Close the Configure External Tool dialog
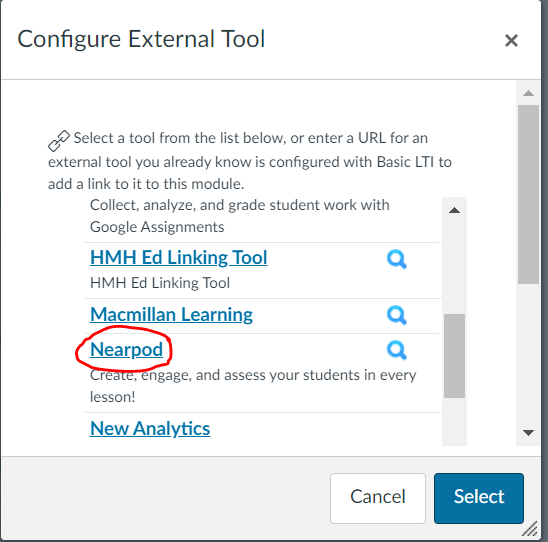Image resolution: width=548 pixels, height=542 pixels. pyautogui.click(x=511, y=41)
